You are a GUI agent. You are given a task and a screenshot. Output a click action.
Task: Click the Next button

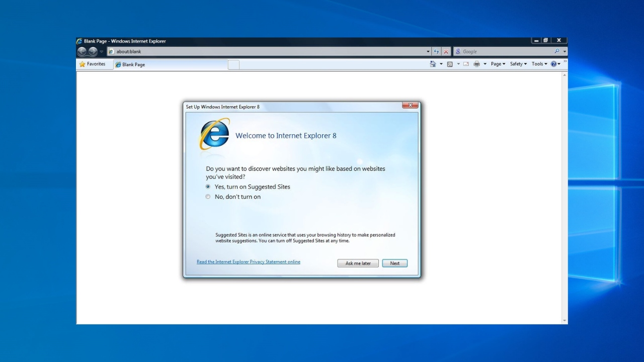point(395,263)
